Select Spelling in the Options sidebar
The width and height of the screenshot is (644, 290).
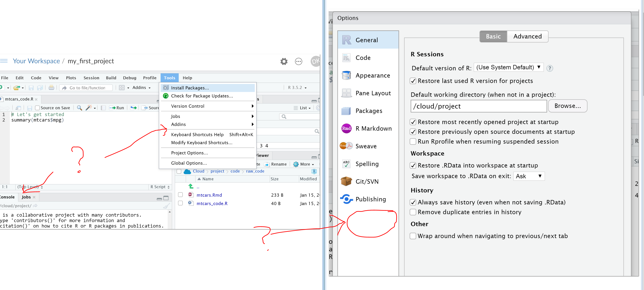pos(368,164)
